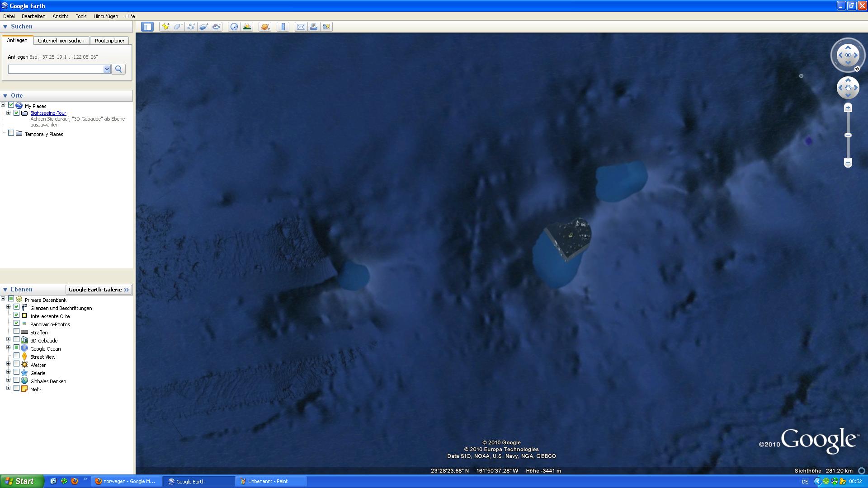Open the Windows Start menu
The image size is (868, 488).
pyautogui.click(x=22, y=481)
